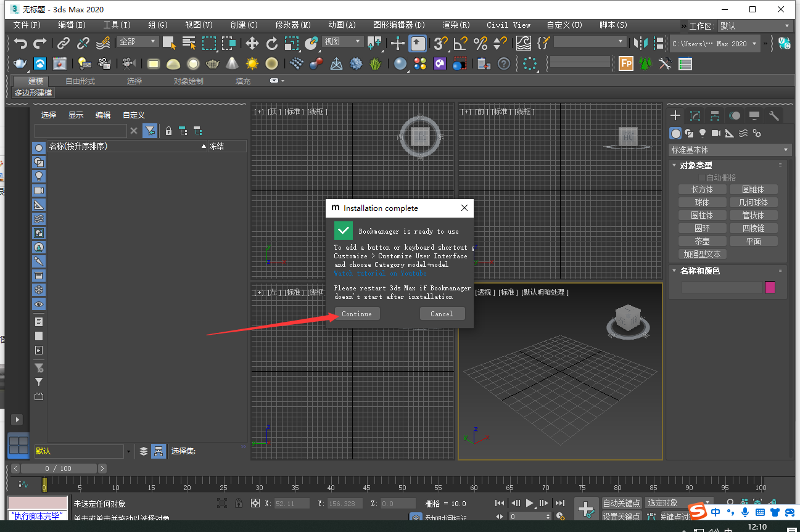Image resolution: width=800 pixels, height=532 pixels.
Task: Collapse the 名称和颜色 rollout
Action: (699, 271)
